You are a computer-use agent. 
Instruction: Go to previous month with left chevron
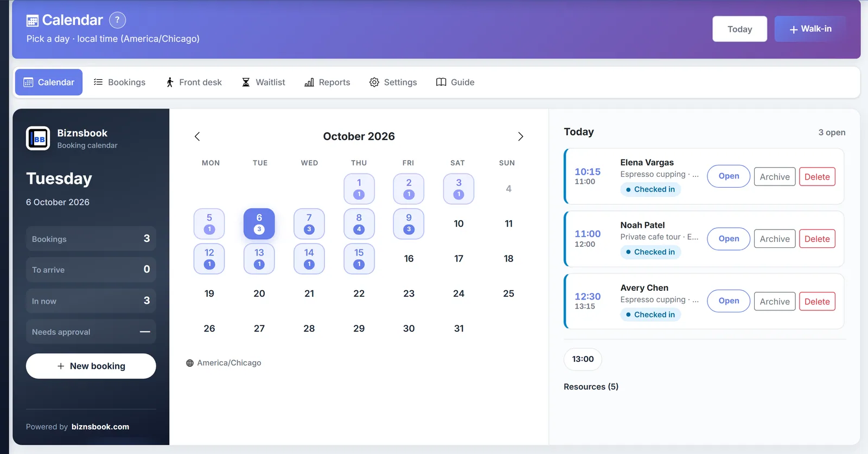pos(197,137)
